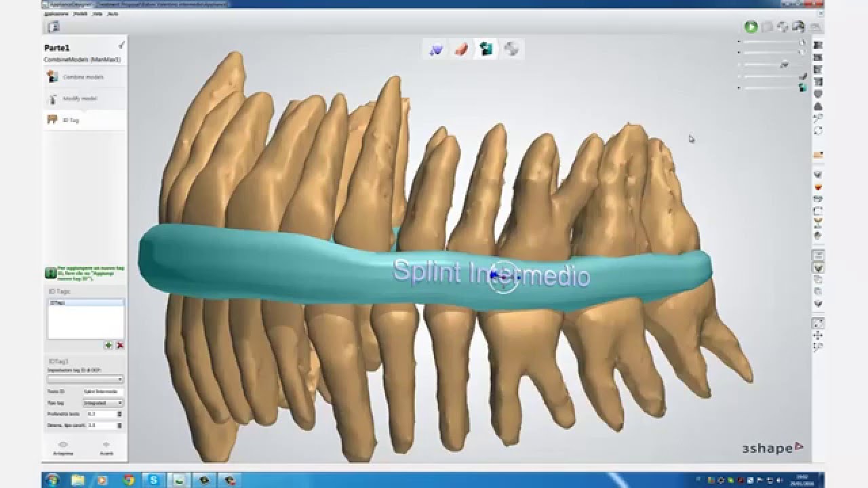Click the Testo ID text field
Screen dimensions: 868x488
[102, 391]
